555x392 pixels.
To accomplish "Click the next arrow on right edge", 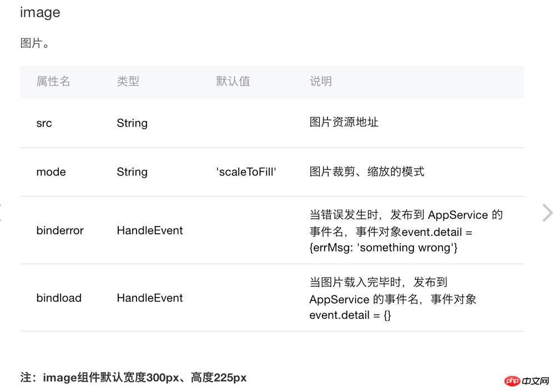I will (x=547, y=213).
